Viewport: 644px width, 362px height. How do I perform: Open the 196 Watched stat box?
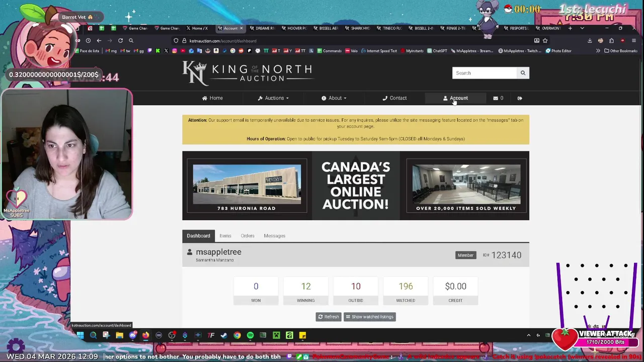click(406, 291)
